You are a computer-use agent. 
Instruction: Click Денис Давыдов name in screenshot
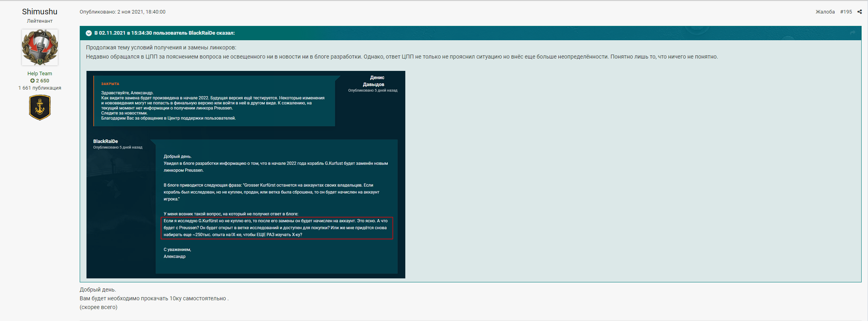(373, 81)
